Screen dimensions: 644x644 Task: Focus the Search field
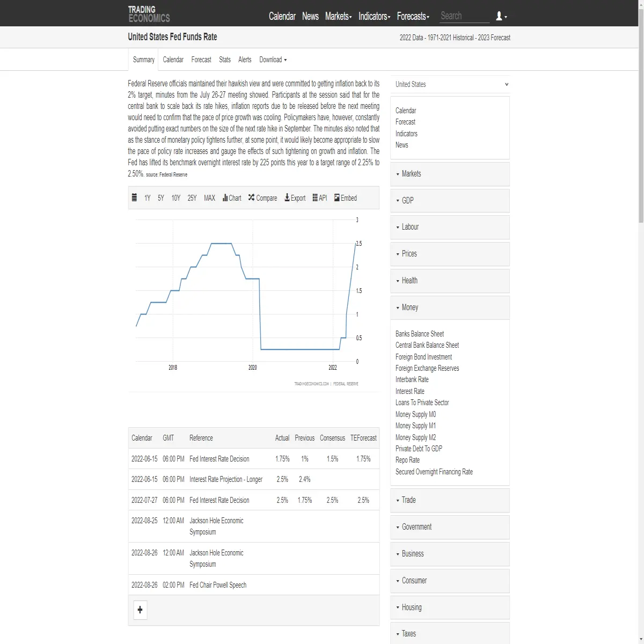click(x=464, y=16)
